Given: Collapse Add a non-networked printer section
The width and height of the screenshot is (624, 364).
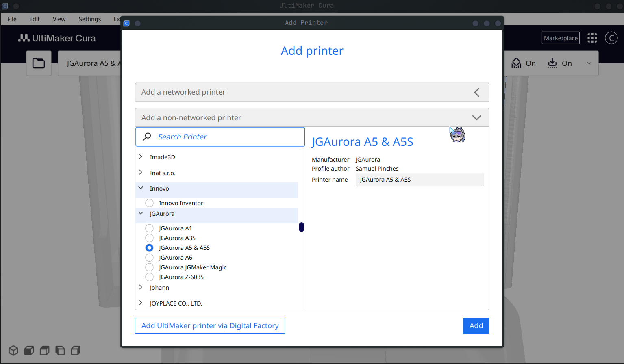Looking at the screenshot, I should pyautogui.click(x=312, y=117).
